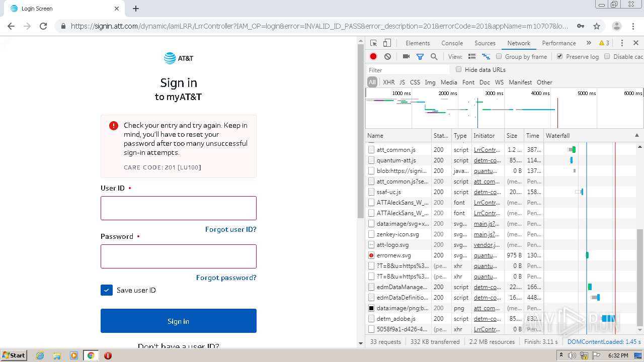Open Internet Explorer from the taskbar
The width and height of the screenshot is (644, 362).
[x=40, y=355]
